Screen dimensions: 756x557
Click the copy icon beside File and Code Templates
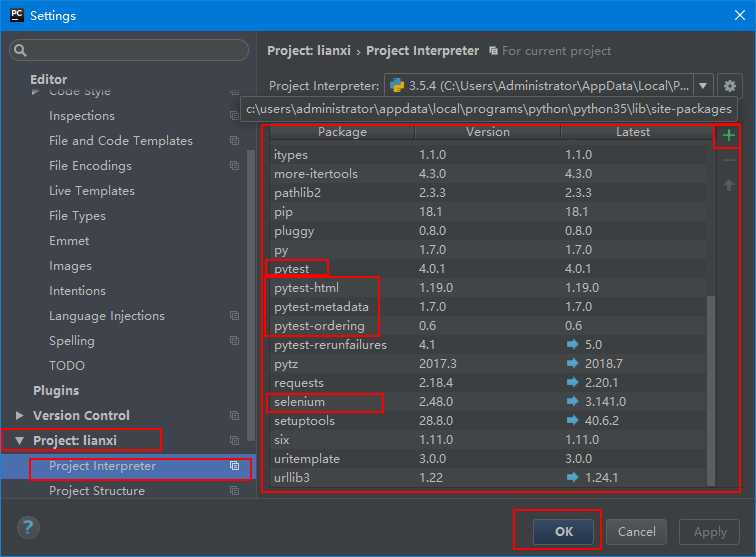click(x=234, y=140)
